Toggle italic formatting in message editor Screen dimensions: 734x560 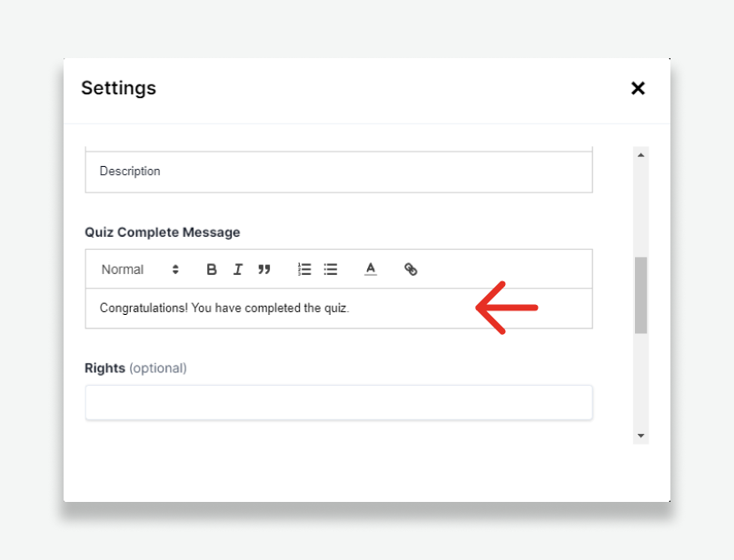pos(237,270)
